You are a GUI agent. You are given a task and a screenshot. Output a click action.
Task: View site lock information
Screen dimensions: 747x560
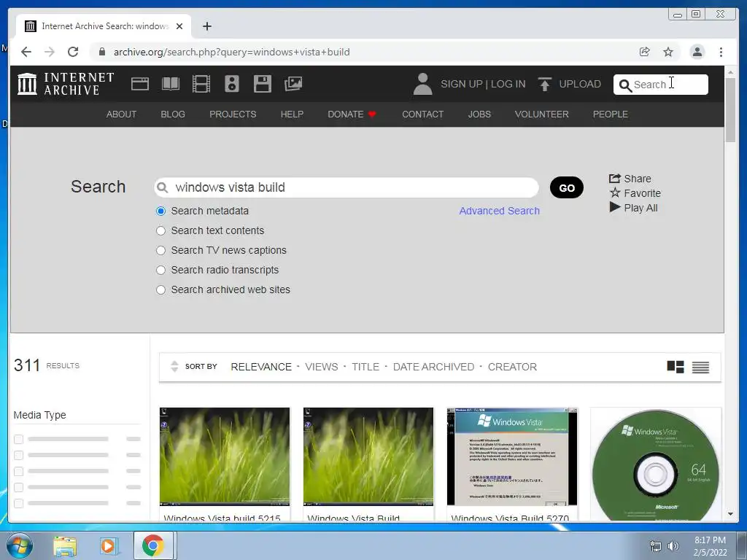tap(101, 52)
